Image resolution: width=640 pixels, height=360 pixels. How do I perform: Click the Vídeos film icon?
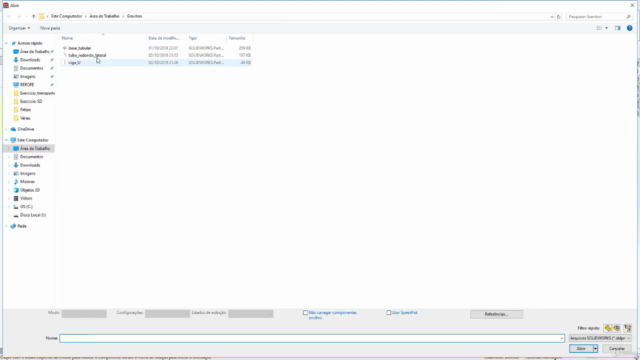coord(16,198)
